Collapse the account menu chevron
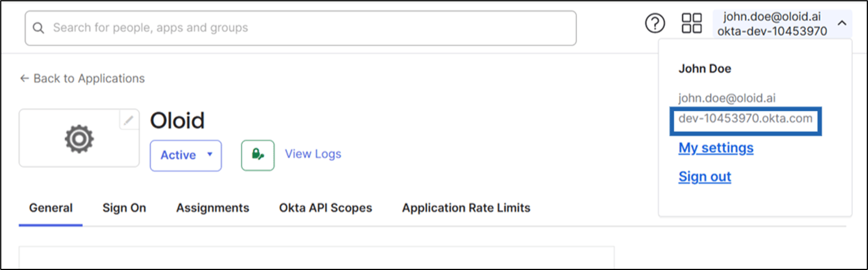This screenshot has width=868, height=270. tap(841, 24)
